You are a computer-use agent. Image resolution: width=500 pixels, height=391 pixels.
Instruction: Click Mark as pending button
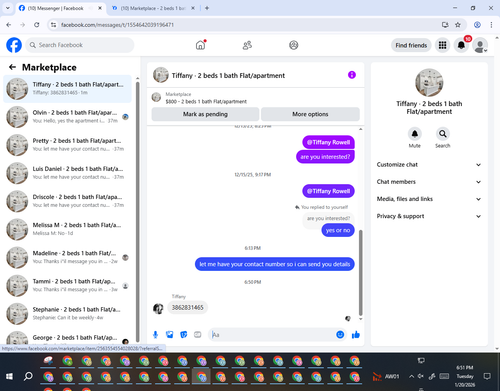(205, 114)
